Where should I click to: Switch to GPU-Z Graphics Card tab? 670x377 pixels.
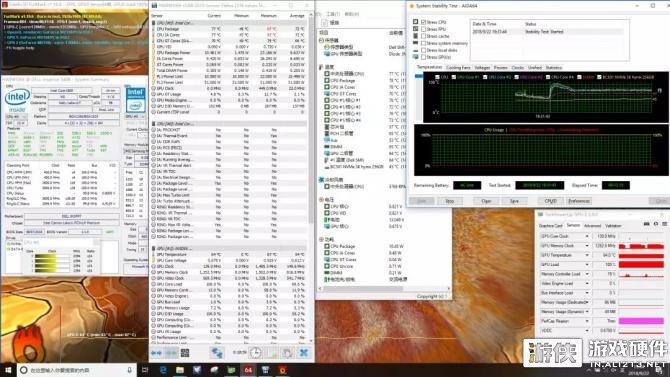[x=550, y=226]
